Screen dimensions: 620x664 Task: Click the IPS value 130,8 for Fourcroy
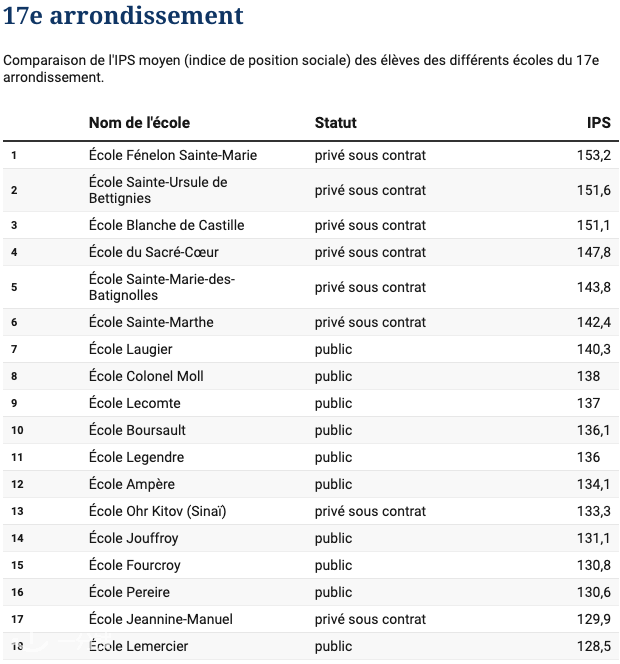pos(594,565)
